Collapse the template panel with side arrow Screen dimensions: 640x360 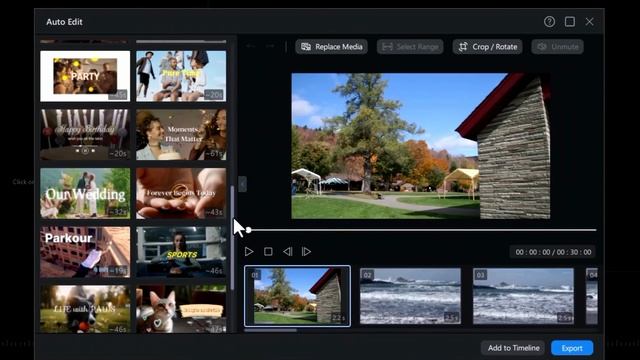pyautogui.click(x=242, y=184)
